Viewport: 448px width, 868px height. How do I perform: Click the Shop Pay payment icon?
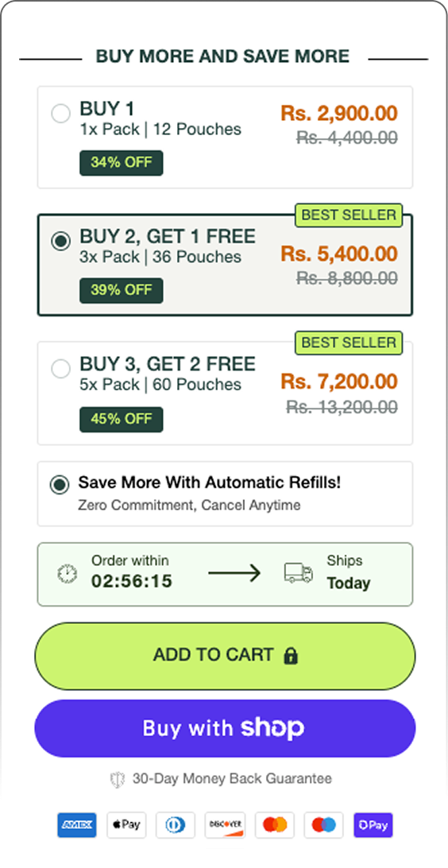click(x=373, y=825)
